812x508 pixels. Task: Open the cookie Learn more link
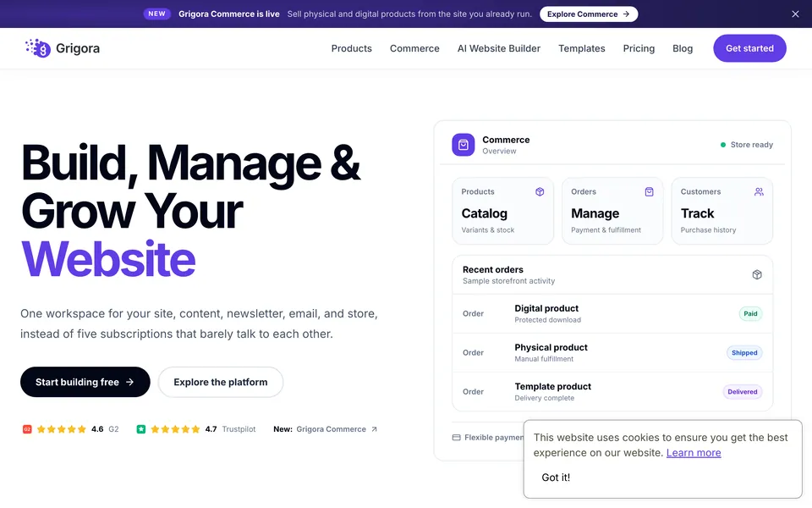pyautogui.click(x=694, y=452)
